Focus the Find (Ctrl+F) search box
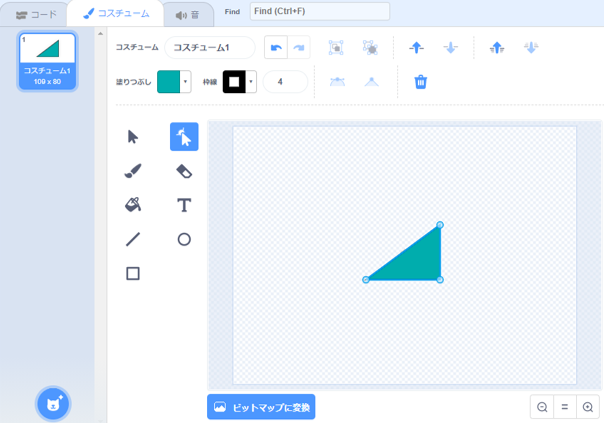The image size is (604, 423). pos(320,11)
